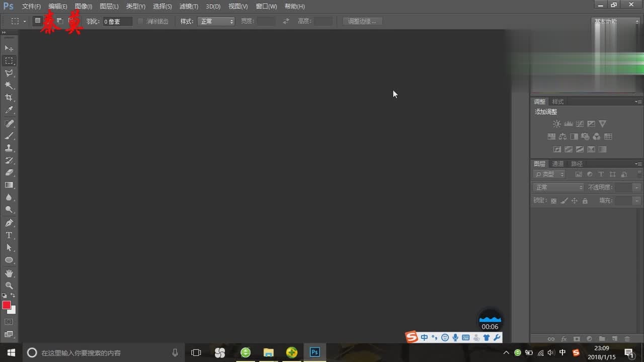Select the Crop tool
This screenshot has width=644, height=362.
(x=9, y=98)
